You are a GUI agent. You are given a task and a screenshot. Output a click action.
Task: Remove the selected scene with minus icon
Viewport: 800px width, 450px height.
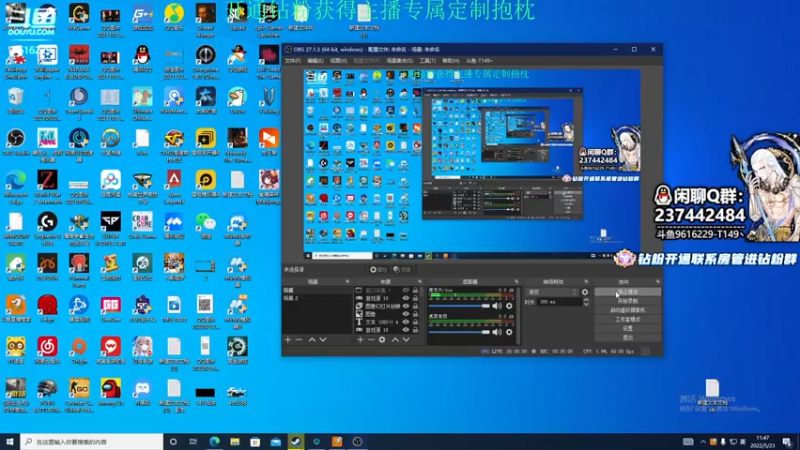(299, 340)
